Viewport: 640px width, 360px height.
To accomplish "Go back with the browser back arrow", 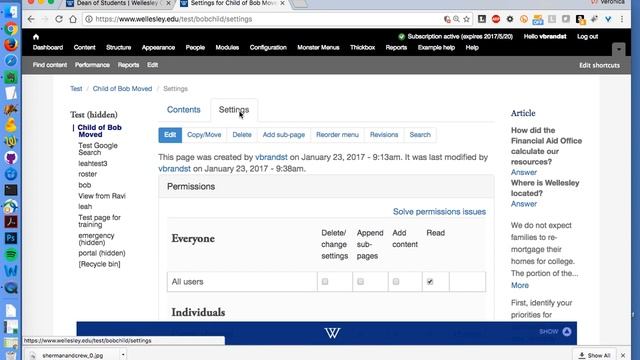I will click(x=31, y=19).
